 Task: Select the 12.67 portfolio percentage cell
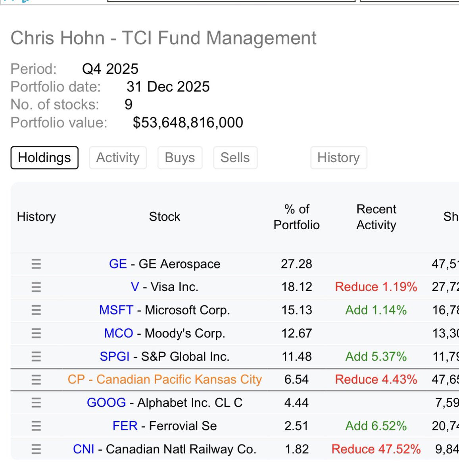tap(297, 333)
